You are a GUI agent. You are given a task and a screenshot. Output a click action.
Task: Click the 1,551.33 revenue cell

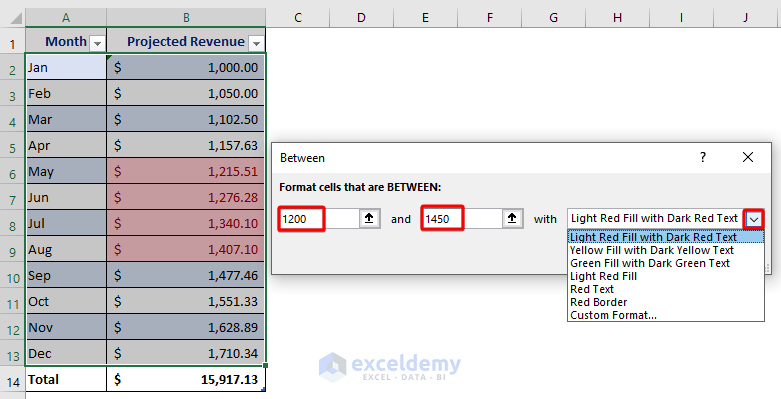[x=186, y=301]
